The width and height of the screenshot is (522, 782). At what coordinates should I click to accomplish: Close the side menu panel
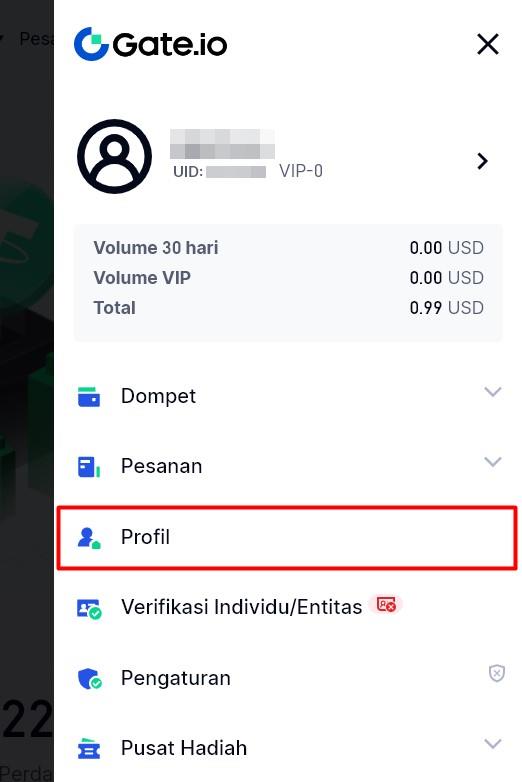point(488,44)
